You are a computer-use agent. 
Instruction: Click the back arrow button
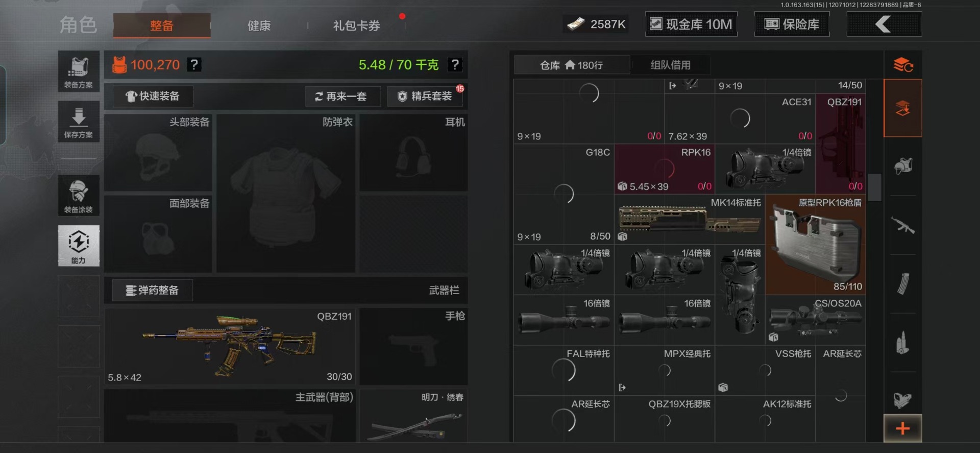pos(884,24)
